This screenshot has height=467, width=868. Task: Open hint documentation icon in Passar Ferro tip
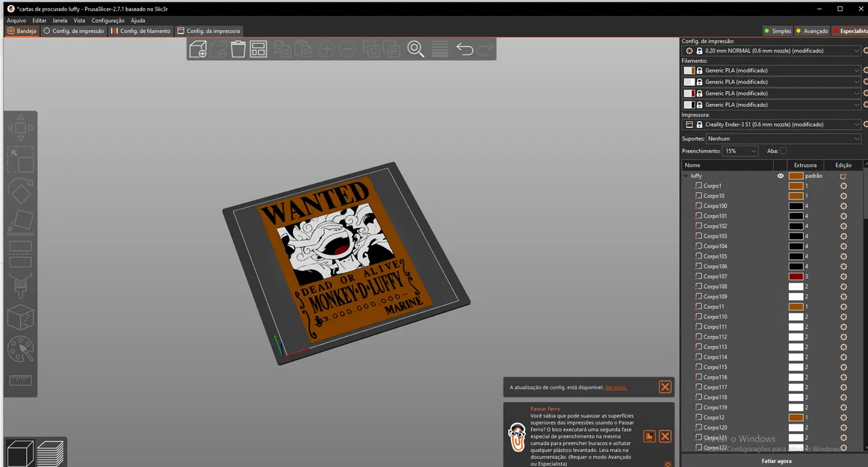[x=649, y=436]
